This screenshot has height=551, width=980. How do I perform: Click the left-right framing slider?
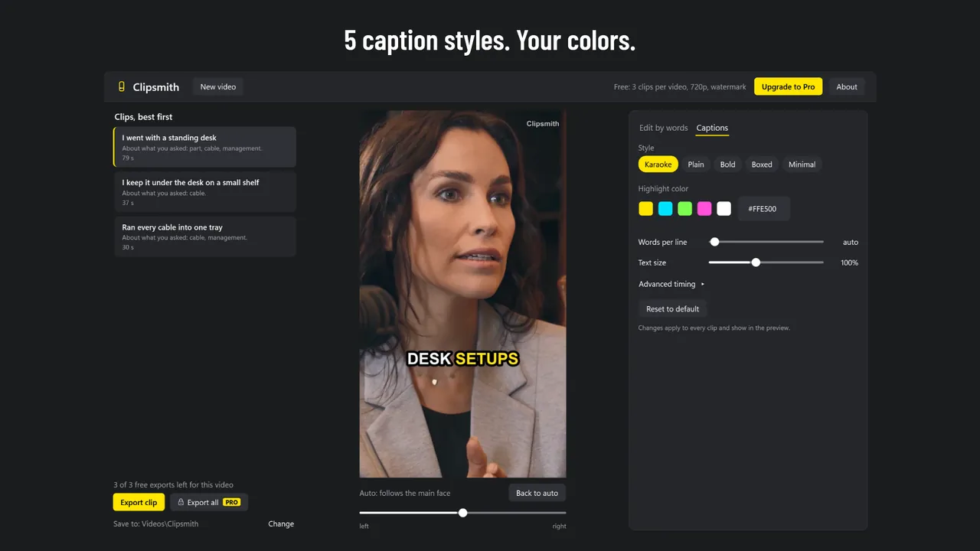462,513
